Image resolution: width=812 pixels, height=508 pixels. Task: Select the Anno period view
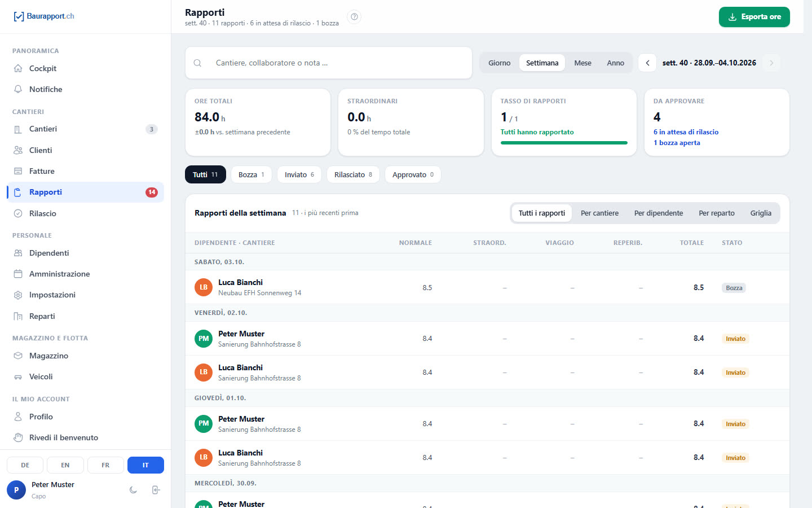coord(615,63)
